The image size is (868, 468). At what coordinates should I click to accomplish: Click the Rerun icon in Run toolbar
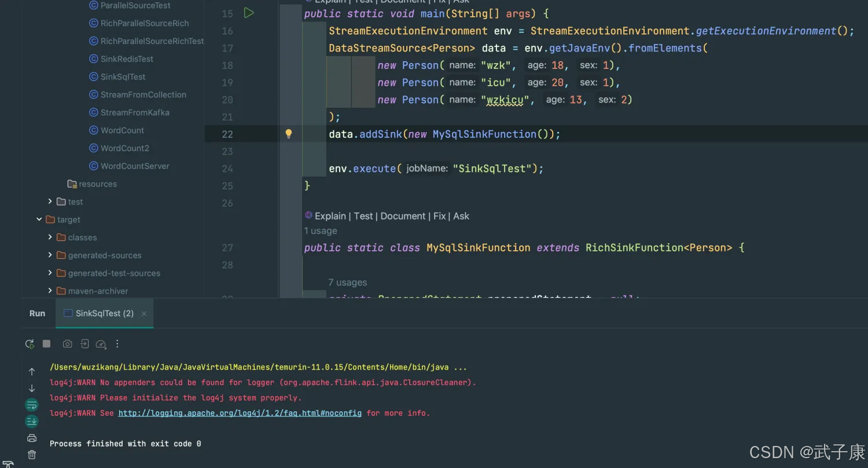point(30,344)
